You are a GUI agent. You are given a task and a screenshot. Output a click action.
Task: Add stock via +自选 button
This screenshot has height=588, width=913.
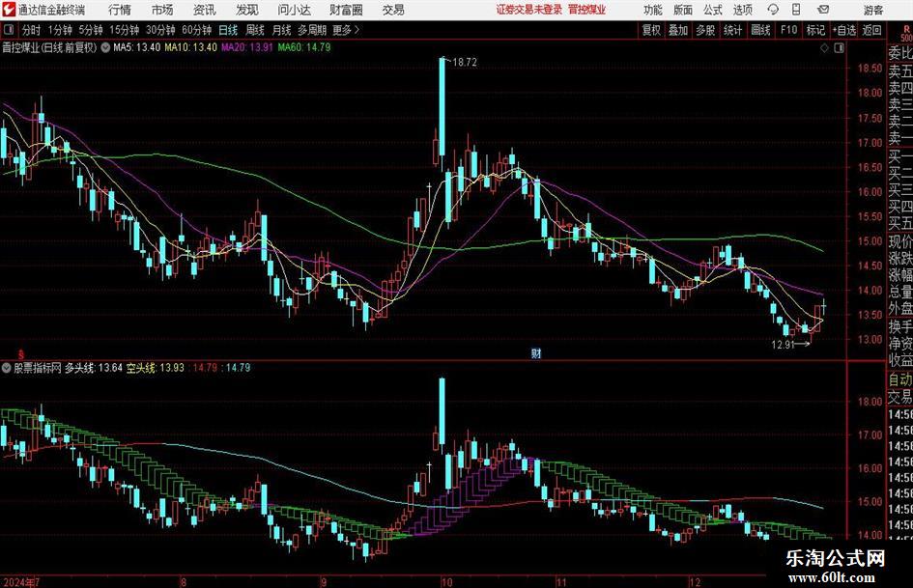point(844,30)
